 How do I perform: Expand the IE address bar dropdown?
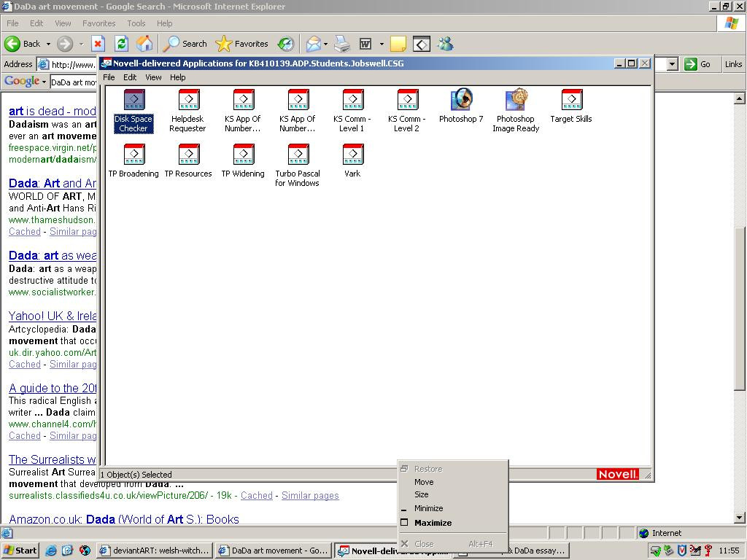[x=672, y=64]
